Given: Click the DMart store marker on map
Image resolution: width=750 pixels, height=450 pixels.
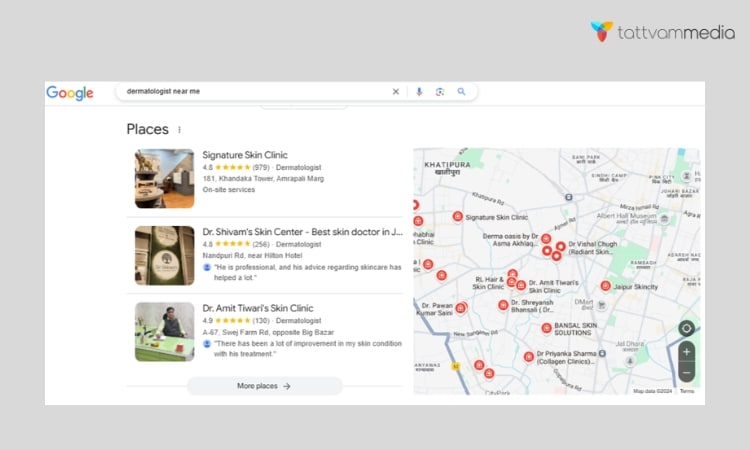Looking at the screenshot, I should pyautogui.click(x=602, y=305).
